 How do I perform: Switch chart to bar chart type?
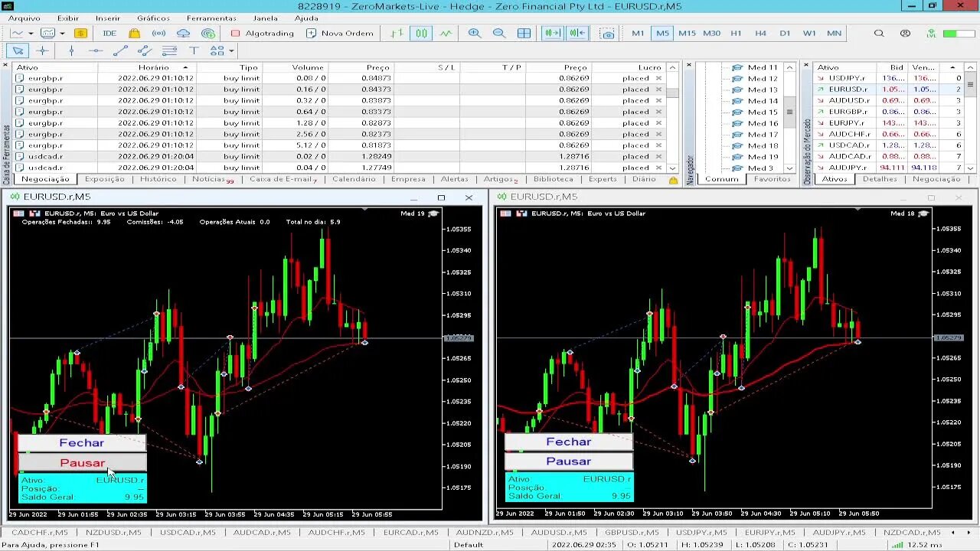pos(396,34)
